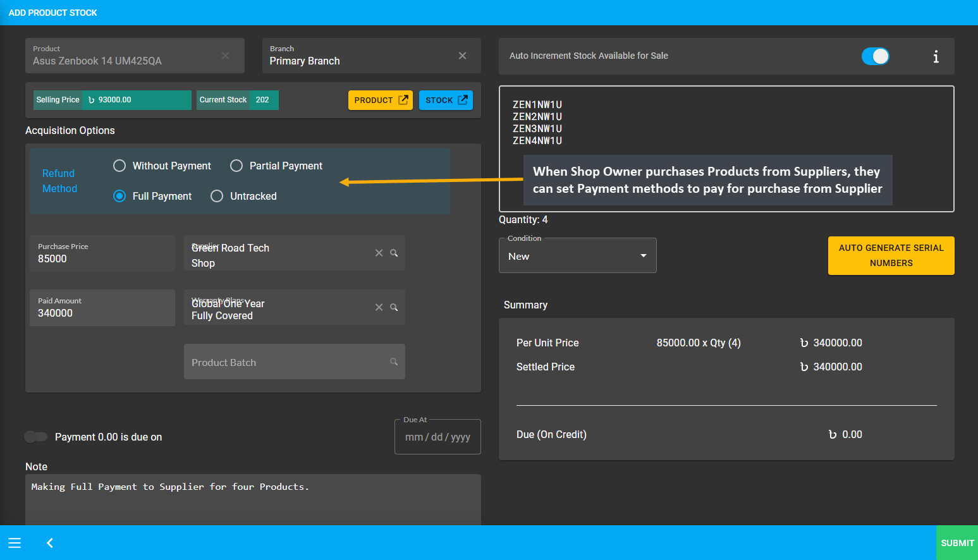Click the 85000.00 x Qty (4) text

point(699,343)
